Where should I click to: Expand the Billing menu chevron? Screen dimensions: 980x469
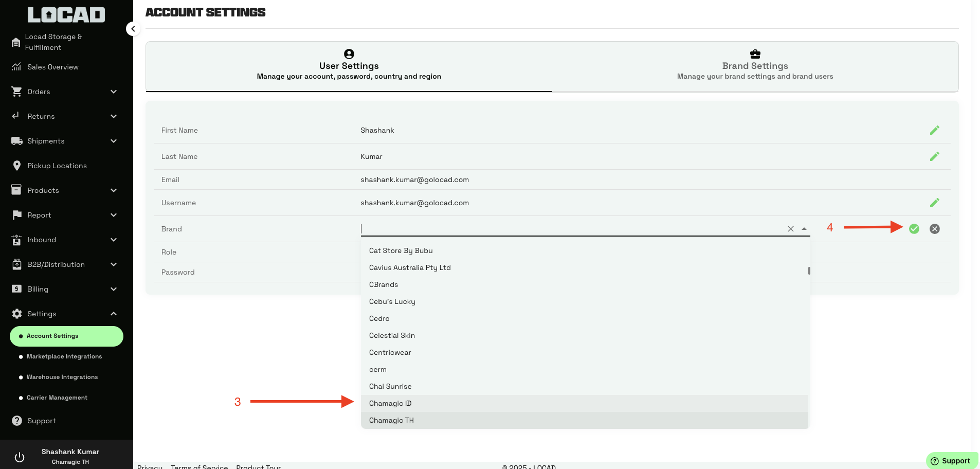tap(114, 289)
